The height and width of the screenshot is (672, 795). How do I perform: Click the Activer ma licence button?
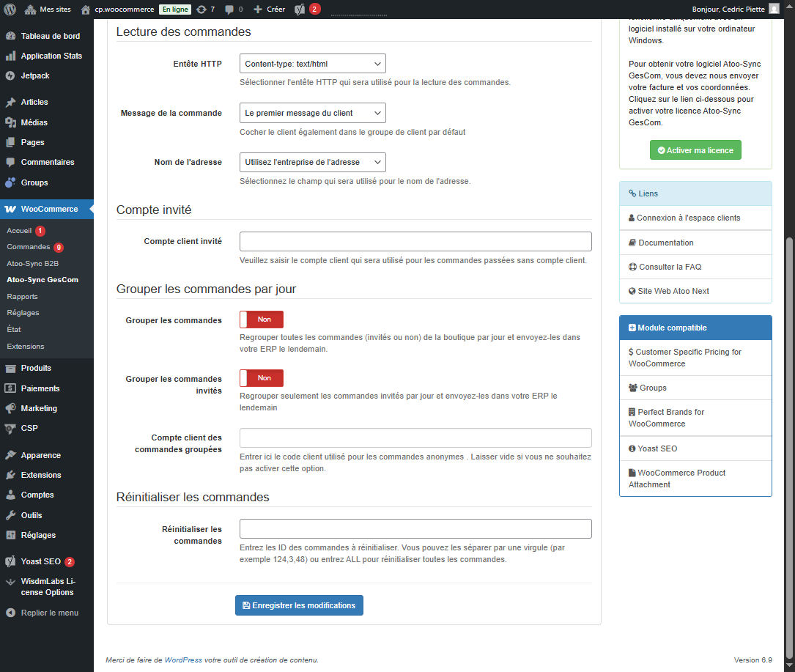click(x=695, y=150)
